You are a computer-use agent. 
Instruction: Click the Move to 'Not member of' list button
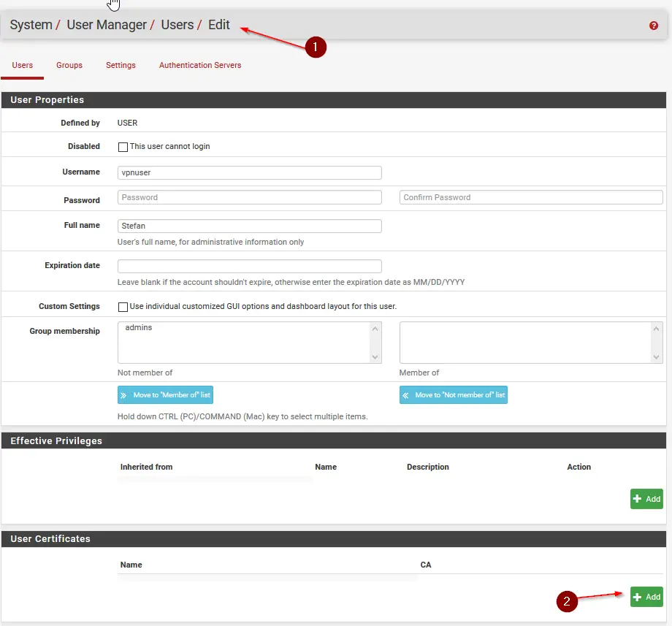pos(454,395)
